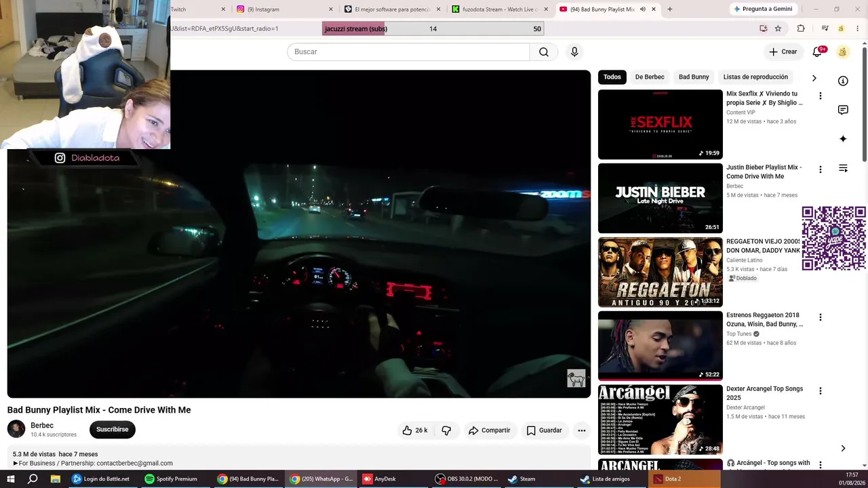868x488 pixels.
Task: Open File Explorer from the taskbar
Action: point(56,479)
